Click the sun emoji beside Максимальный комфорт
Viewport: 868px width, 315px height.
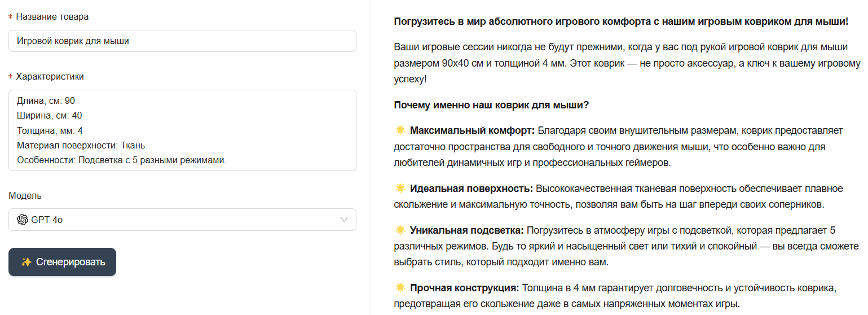pos(400,130)
